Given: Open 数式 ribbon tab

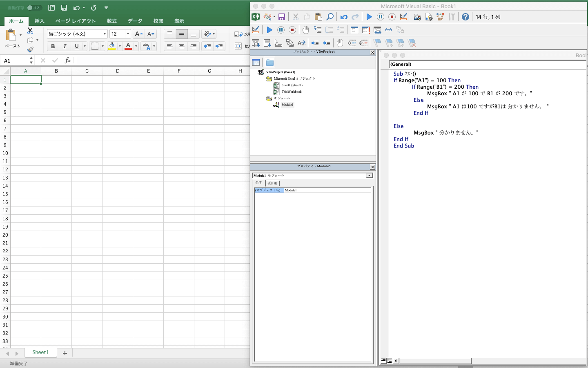Looking at the screenshot, I should pyautogui.click(x=112, y=21).
